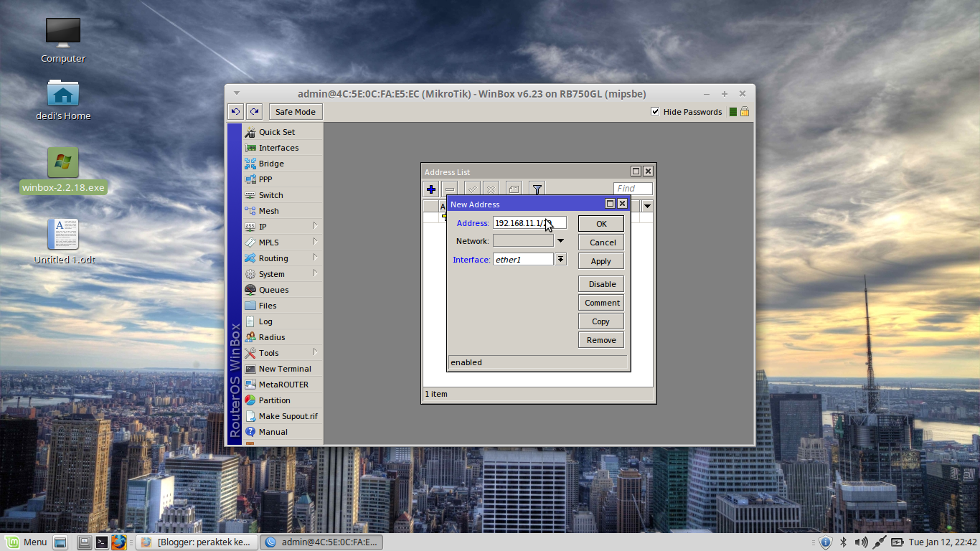Click the Show Desktop icon in taskbar
980x551 pixels.
click(60, 542)
